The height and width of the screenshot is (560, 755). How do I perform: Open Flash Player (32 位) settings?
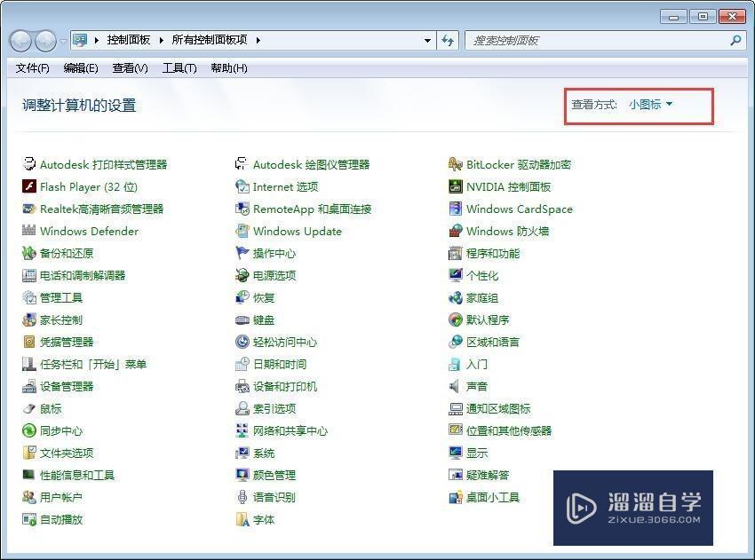(x=88, y=186)
